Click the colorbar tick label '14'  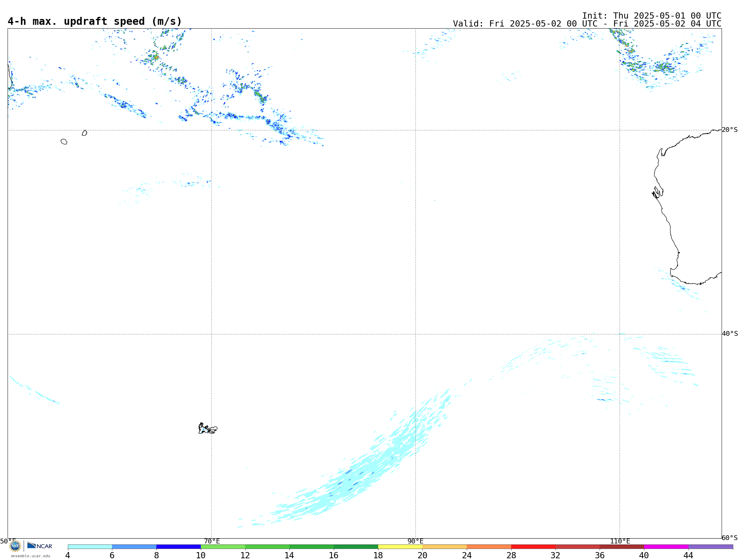pyautogui.click(x=289, y=555)
